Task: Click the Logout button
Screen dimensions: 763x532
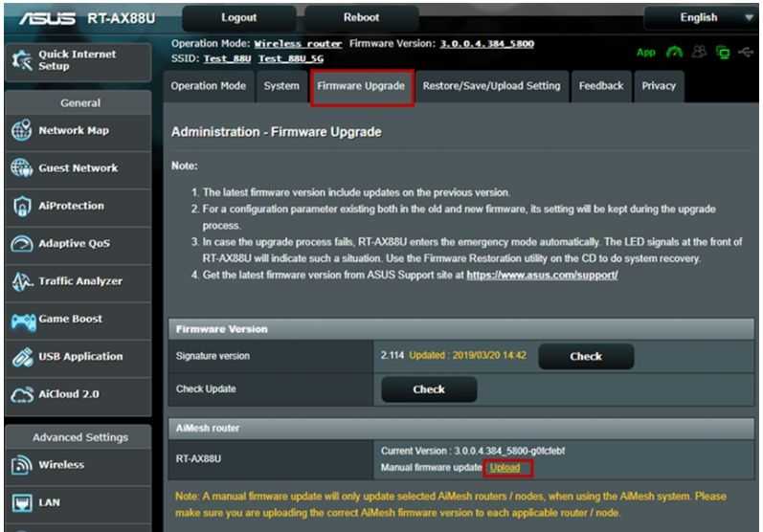Action: 239,17
